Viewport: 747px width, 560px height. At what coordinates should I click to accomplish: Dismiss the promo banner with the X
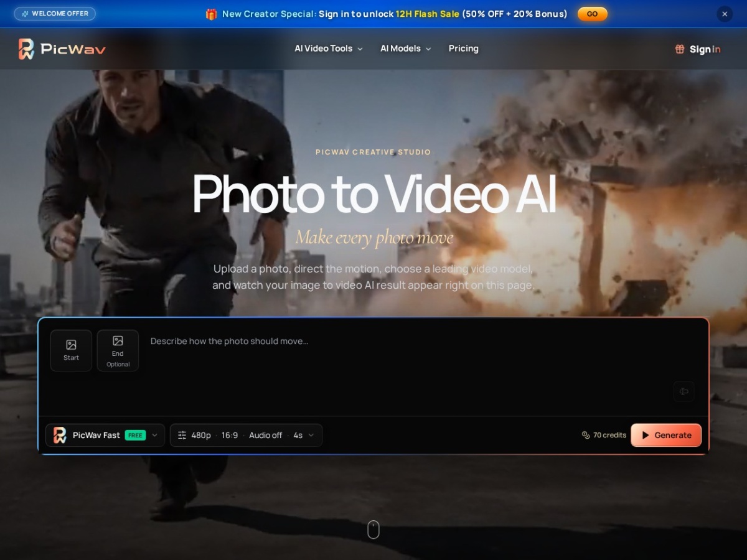[x=725, y=14]
